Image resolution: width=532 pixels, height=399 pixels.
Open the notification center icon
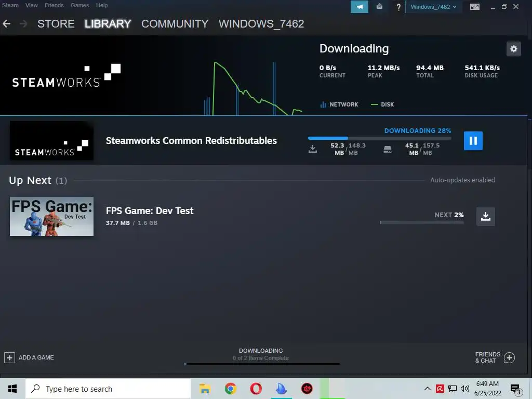click(x=515, y=389)
